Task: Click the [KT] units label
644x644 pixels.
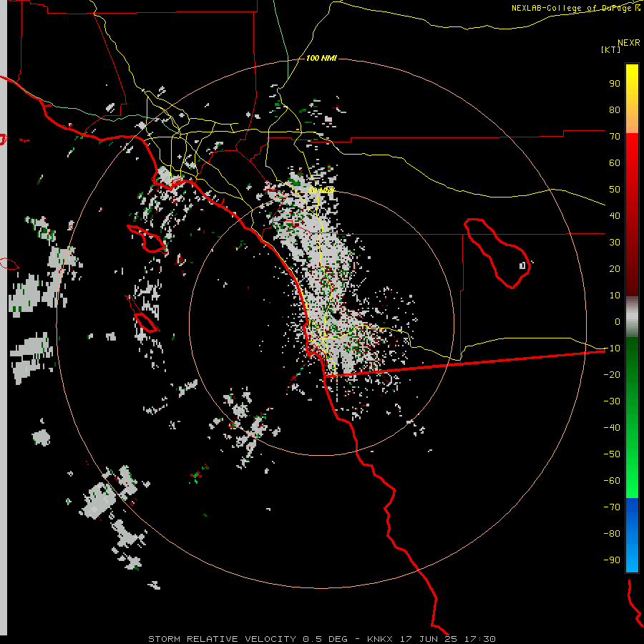Action: tap(610, 49)
